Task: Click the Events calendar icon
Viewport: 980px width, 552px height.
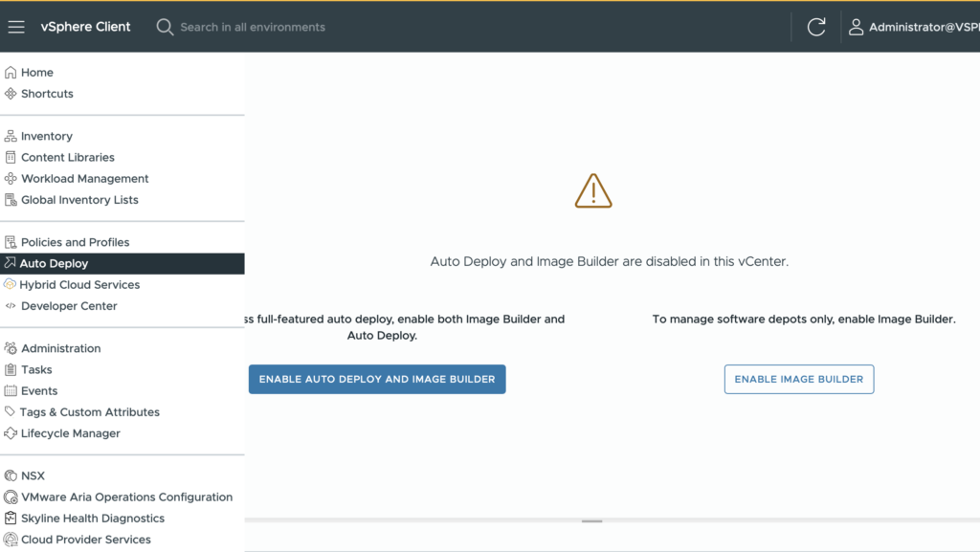Action: [11, 391]
